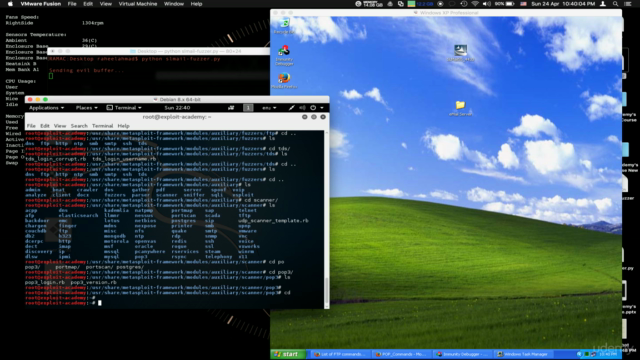Screen dimensions: 640x360
Task: Launch Mozilla Firefox desktop shortcut
Action: 284,80
